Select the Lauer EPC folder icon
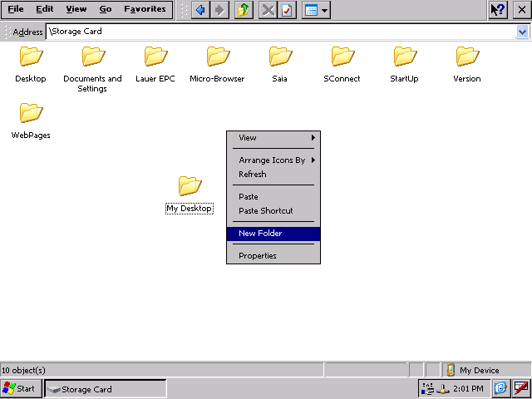The width and height of the screenshot is (532, 399). [155, 56]
